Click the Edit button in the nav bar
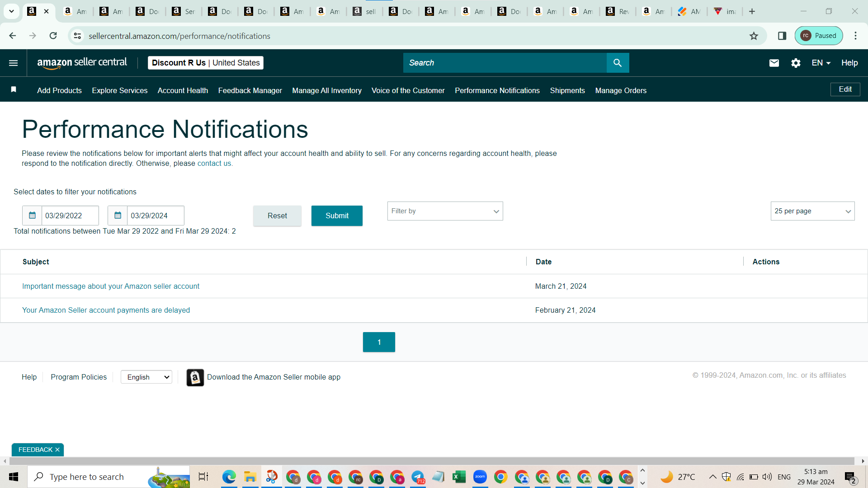This screenshot has height=488, width=868. point(845,89)
